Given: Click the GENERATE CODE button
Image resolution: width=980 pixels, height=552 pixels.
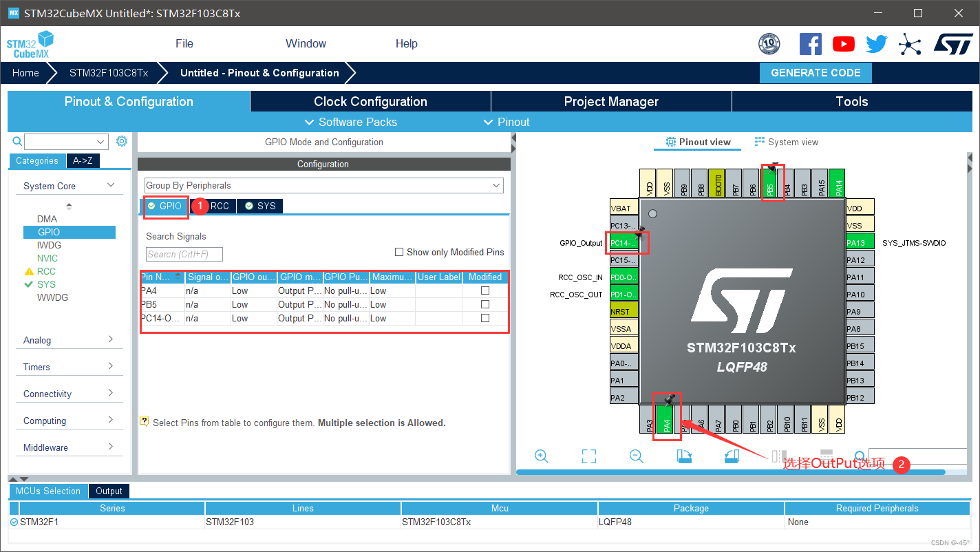Looking at the screenshot, I should (x=816, y=73).
